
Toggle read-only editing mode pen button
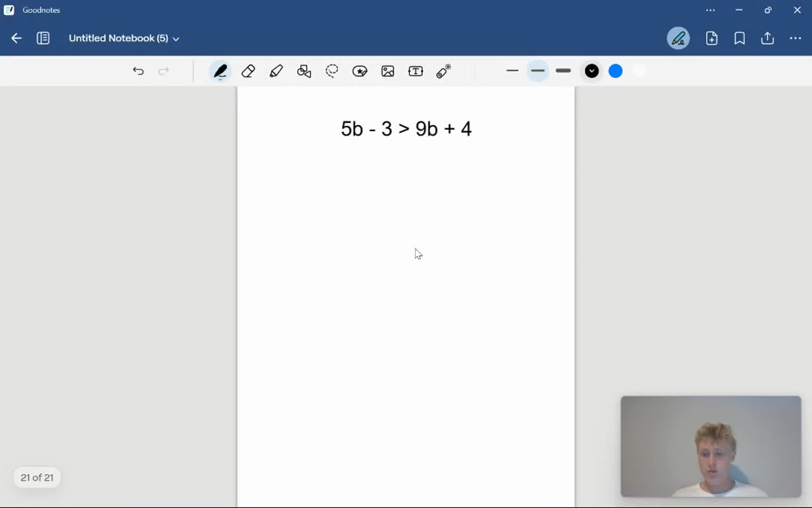678,38
